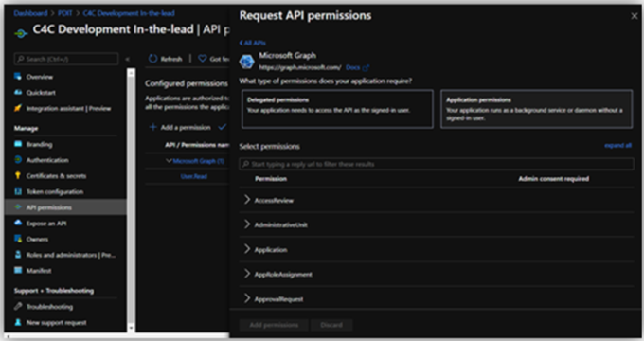
Task: Select Delegated permissions type
Action: 337,109
